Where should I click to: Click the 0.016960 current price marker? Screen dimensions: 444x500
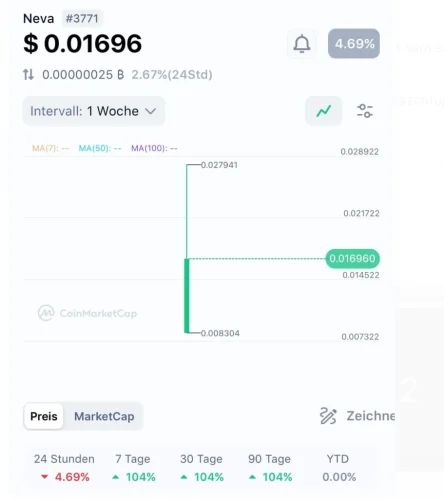click(x=353, y=258)
